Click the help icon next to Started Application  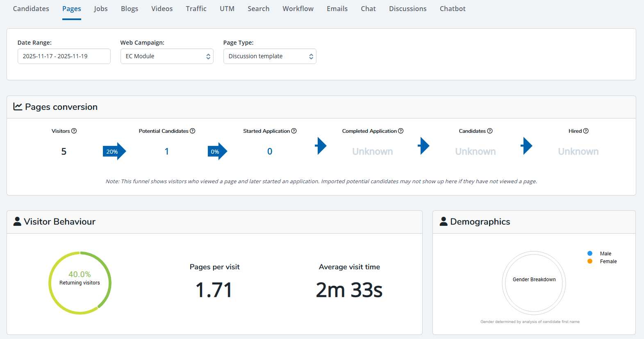click(294, 131)
